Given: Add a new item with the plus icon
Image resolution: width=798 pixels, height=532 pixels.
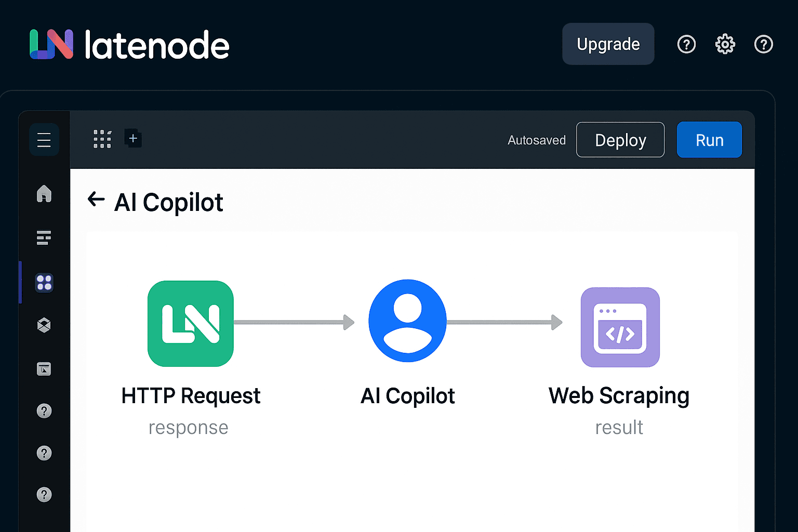Looking at the screenshot, I should pos(133,138).
